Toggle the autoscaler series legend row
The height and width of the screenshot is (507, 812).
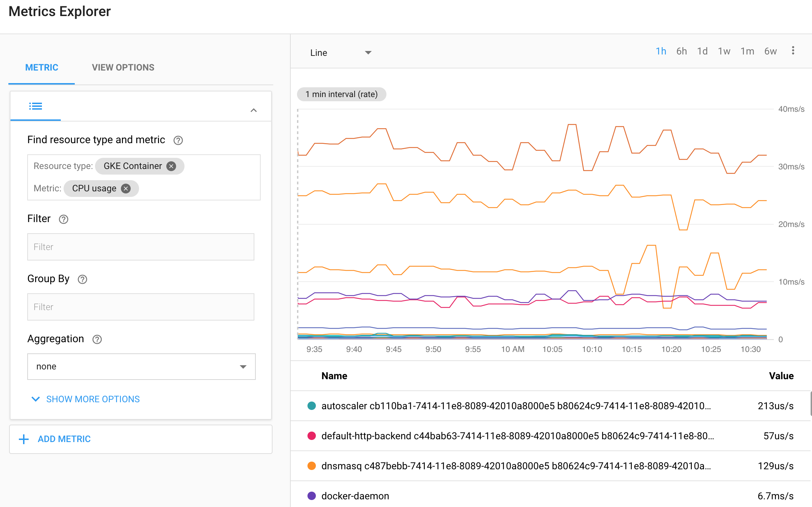click(516, 406)
